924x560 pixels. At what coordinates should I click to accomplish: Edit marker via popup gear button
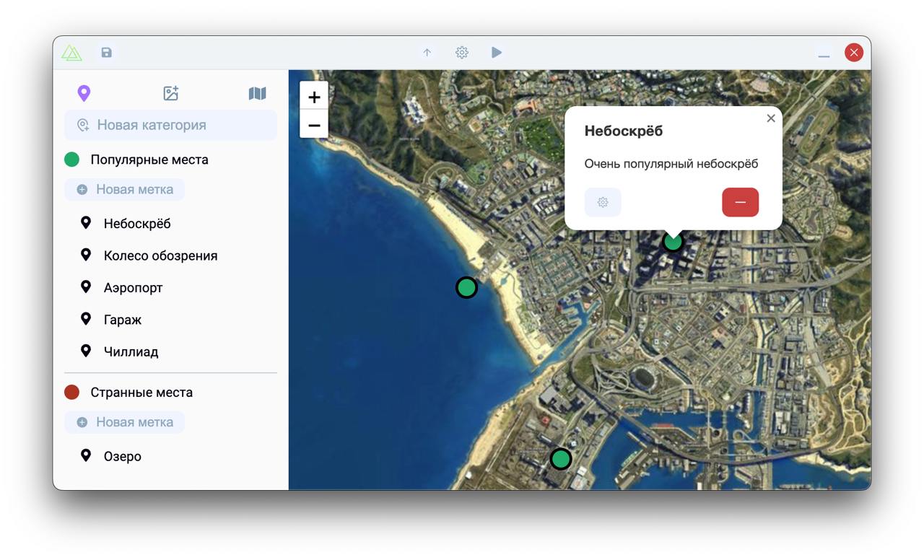(x=603, y=202)
